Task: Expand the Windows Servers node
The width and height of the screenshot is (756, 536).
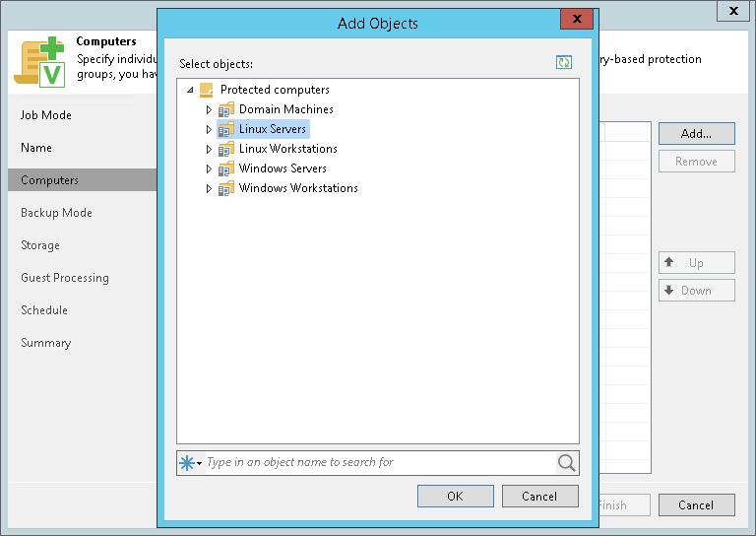Action: click(x=209, y=169)
